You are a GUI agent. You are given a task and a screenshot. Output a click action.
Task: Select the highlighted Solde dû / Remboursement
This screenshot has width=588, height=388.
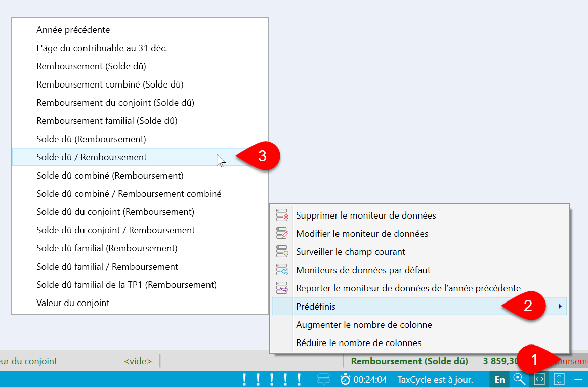140,157
